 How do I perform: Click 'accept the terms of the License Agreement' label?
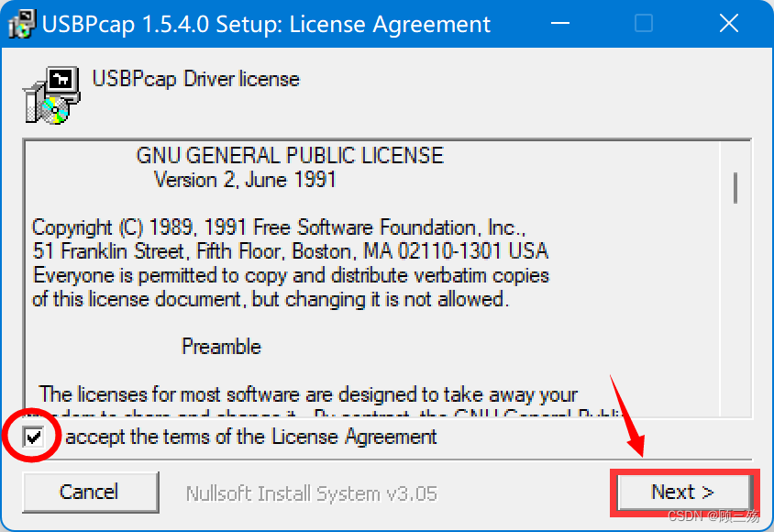coord(251,437)
